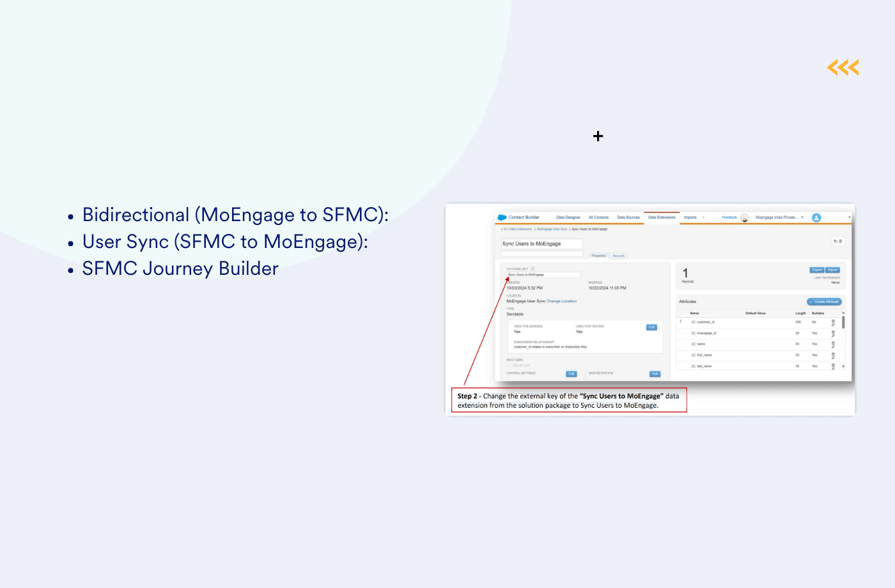Click the Create Attribute button
This screenshot has height=588, width=895.
[x=824, y=302]
